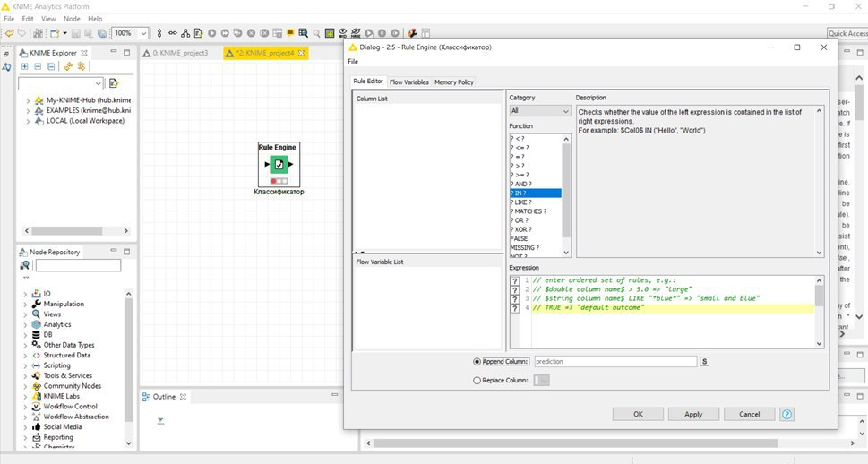Close the KNIME_project4 editor tab
Screen dimensions: 868x464
(x=302, y=53)
